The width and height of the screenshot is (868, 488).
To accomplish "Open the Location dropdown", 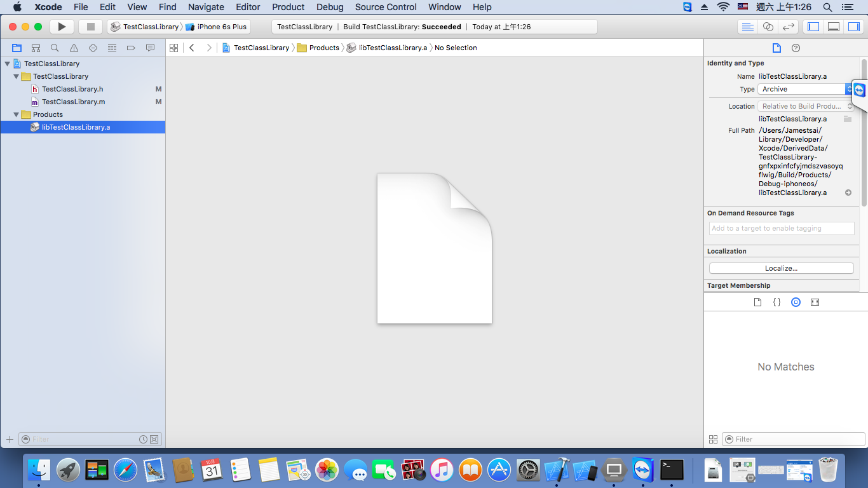I will pos(806,106).
